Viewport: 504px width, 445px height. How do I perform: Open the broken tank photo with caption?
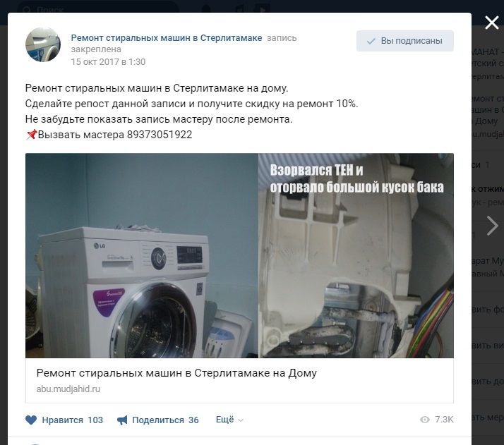(356, 255)
